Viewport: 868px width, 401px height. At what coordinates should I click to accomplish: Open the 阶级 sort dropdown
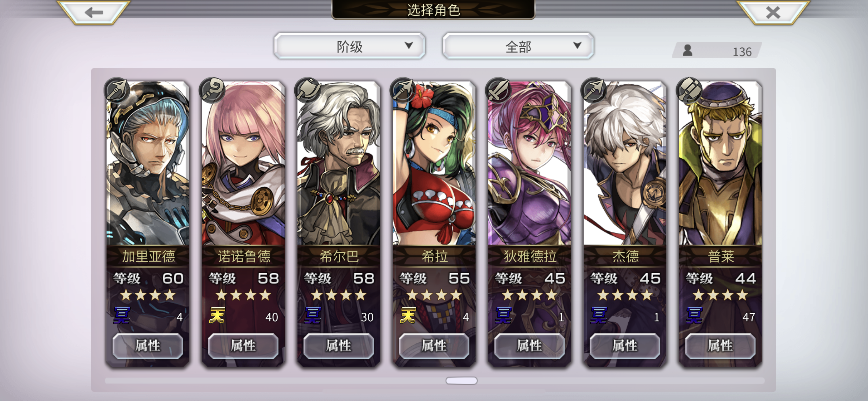(x=349, y=46)
